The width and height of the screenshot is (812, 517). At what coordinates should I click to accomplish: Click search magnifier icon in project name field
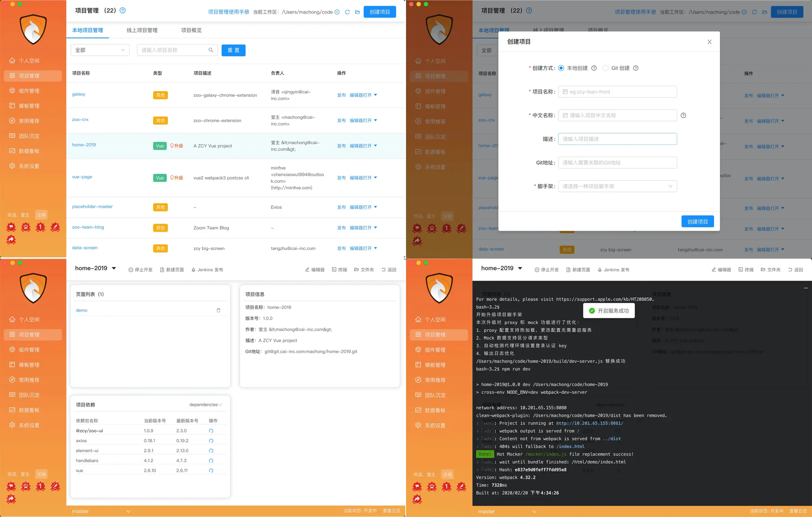pos(211,50)
